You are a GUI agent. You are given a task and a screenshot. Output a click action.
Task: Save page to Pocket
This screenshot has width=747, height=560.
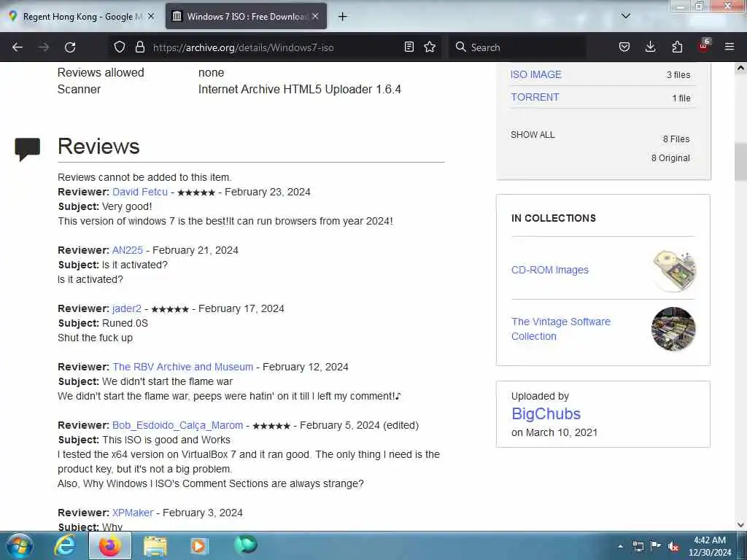(x=624, y=47)
